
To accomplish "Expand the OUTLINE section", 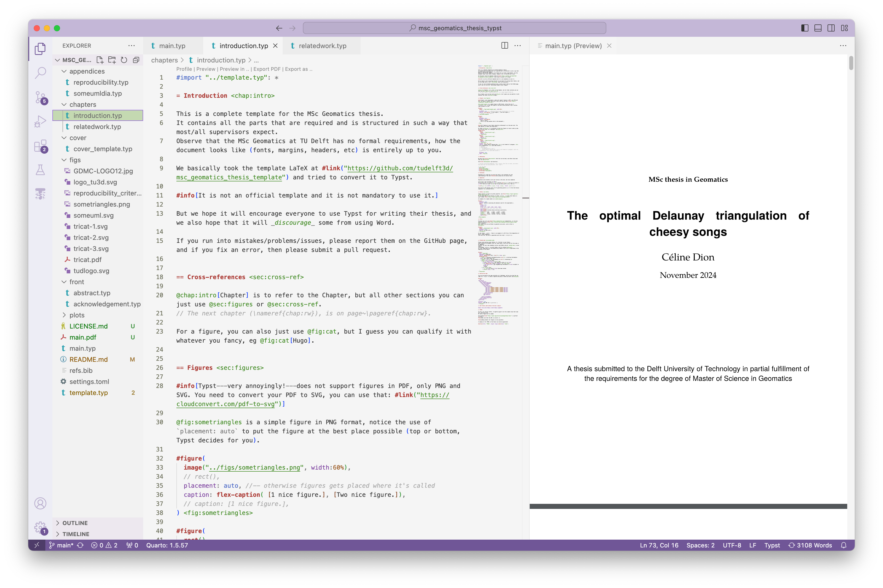I will pyautogui.click(x=75, y=523).
